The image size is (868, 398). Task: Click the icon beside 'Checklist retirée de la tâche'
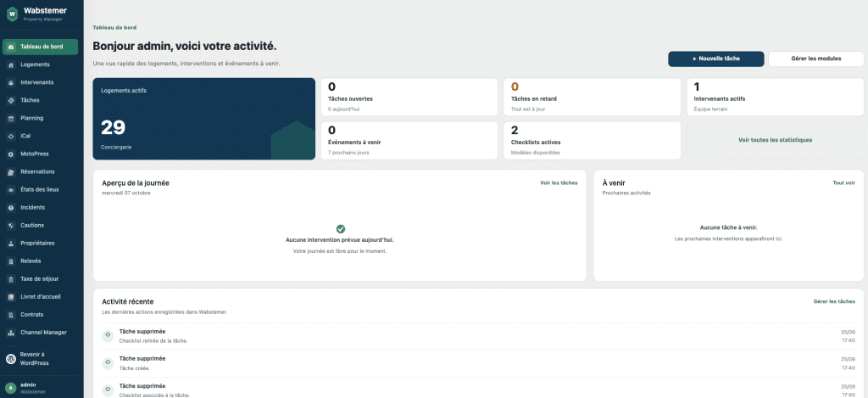(108, 336)
